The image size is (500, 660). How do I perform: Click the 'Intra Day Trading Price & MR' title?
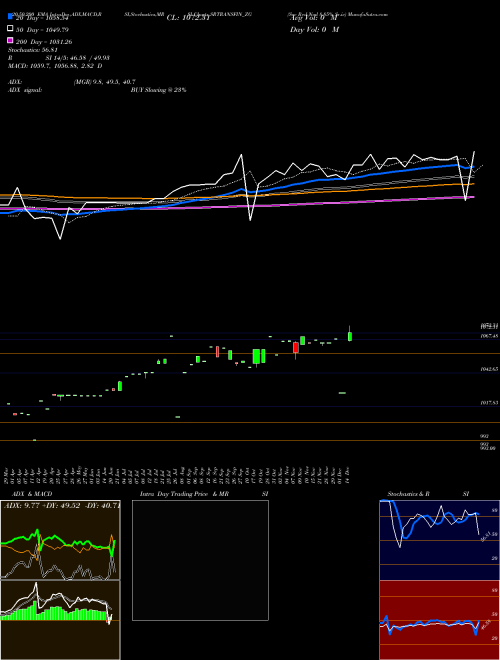[184, 494]
